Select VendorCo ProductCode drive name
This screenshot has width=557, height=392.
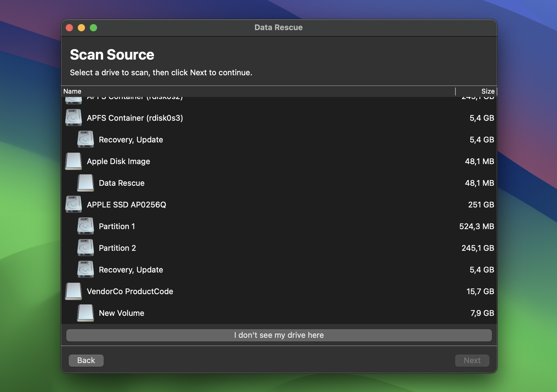(130, 291)
